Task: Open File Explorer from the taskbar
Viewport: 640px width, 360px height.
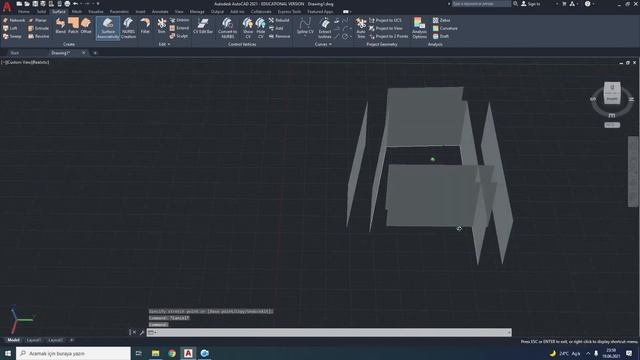Action: coord(156,353)
